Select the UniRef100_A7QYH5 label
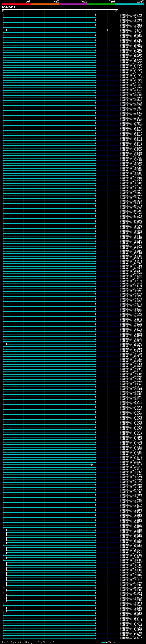Screen dimensions: 146x644 [131, 530]
